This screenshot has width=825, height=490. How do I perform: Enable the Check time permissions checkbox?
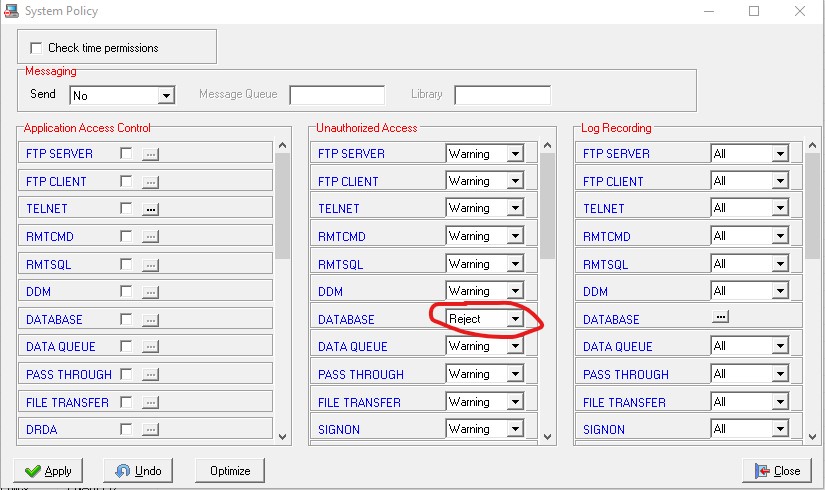pos(37,48)
